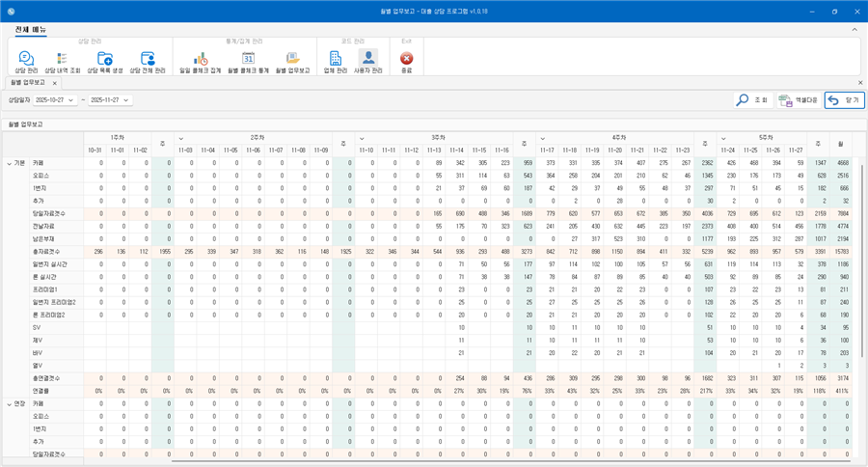The width and height of the screenshot is (868, 467).
Task: Collapse the 4주차 column group
Action: [x=542, y=139]
